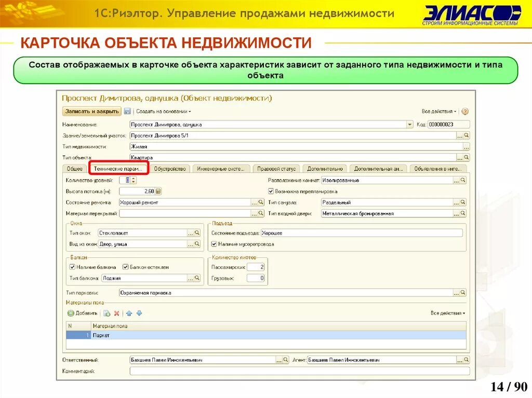Switch to Объявления в инте... tab
This screenshot has width=532, height=398.
[438, 169]
